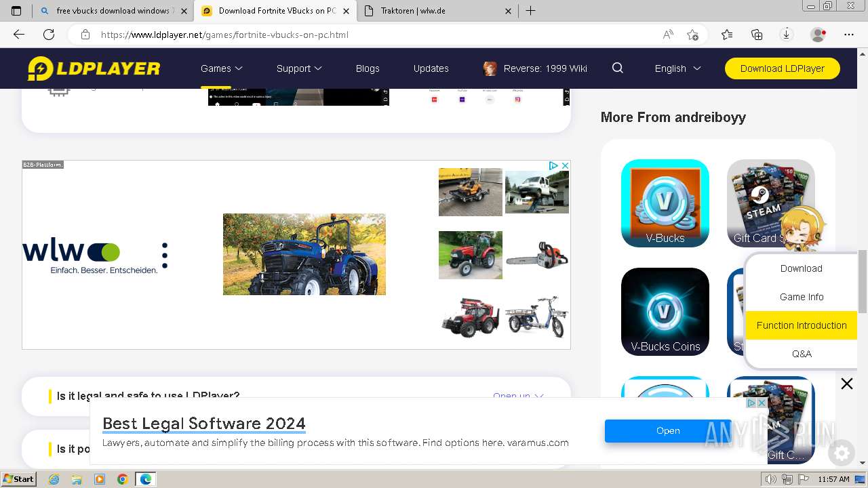Open the Favorites list icon
Viewport: 868px width, 488px height.
[727, 35]
